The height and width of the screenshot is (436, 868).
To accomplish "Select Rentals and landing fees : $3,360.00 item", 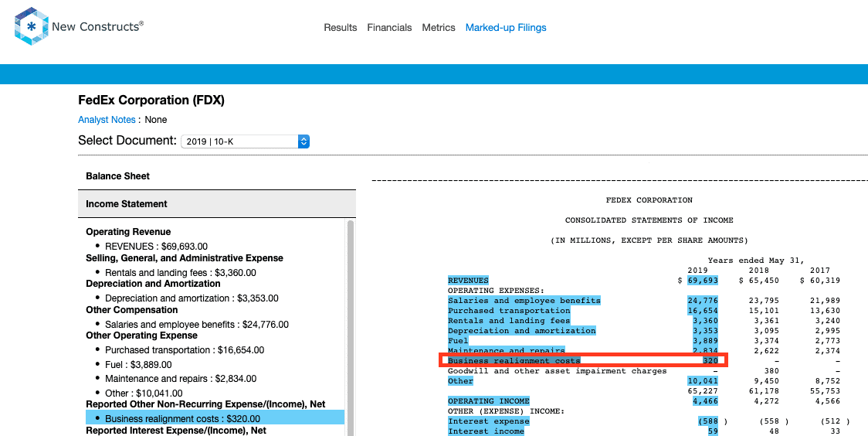I will pos(181,273).
